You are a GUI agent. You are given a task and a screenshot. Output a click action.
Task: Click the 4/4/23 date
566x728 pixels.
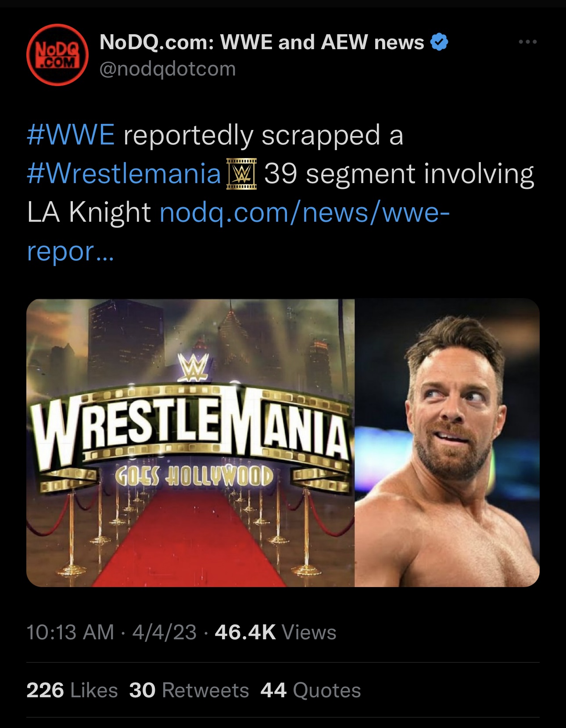(x=164, y=632)
